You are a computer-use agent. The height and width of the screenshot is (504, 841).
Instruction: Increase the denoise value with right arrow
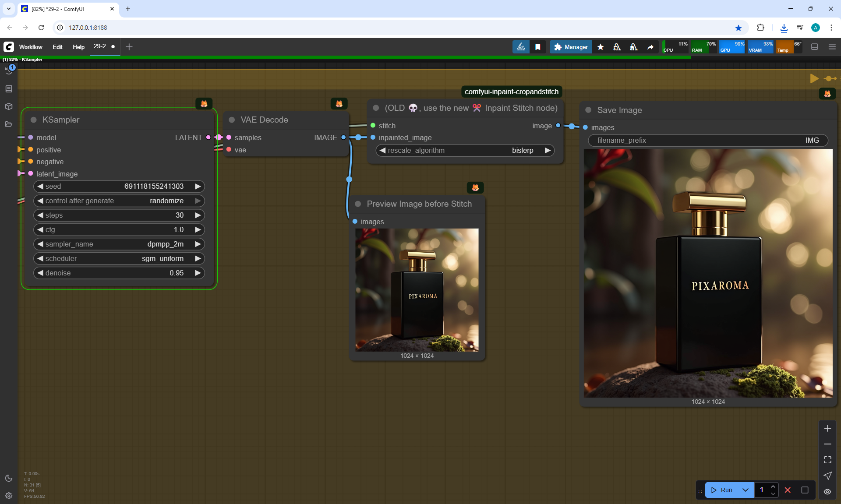click(198, 273)
